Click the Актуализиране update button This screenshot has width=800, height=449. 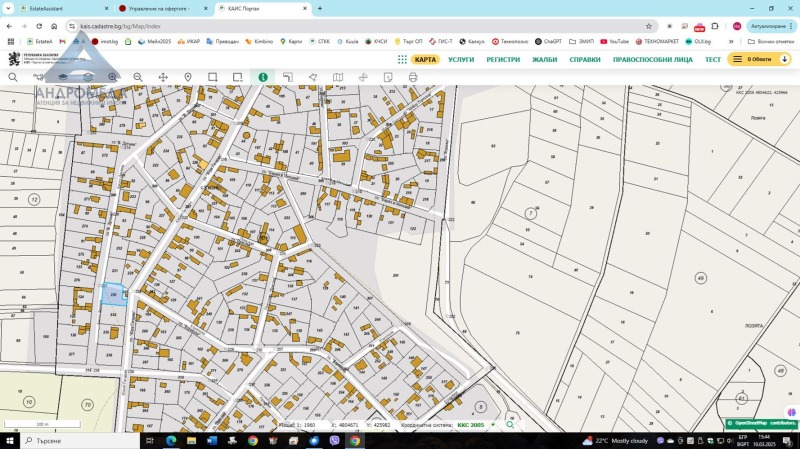tap(768, 25)
